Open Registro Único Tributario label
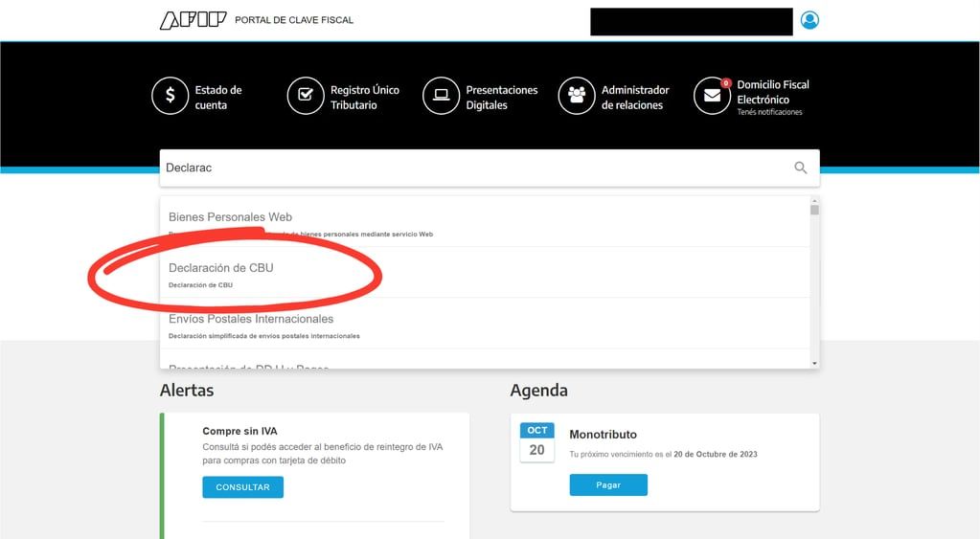980x539 pixels. [x=365, y=98]
